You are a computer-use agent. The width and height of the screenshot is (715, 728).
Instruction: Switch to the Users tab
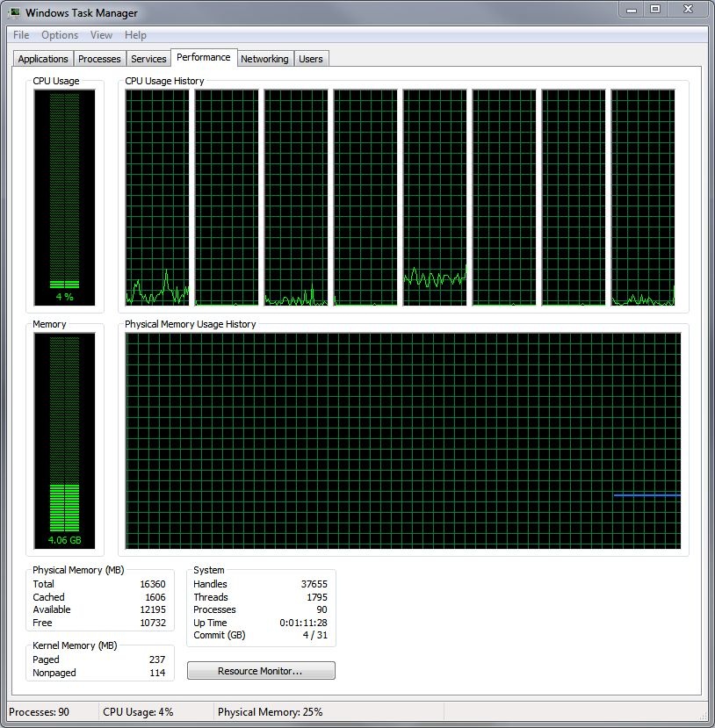point(311,59)
